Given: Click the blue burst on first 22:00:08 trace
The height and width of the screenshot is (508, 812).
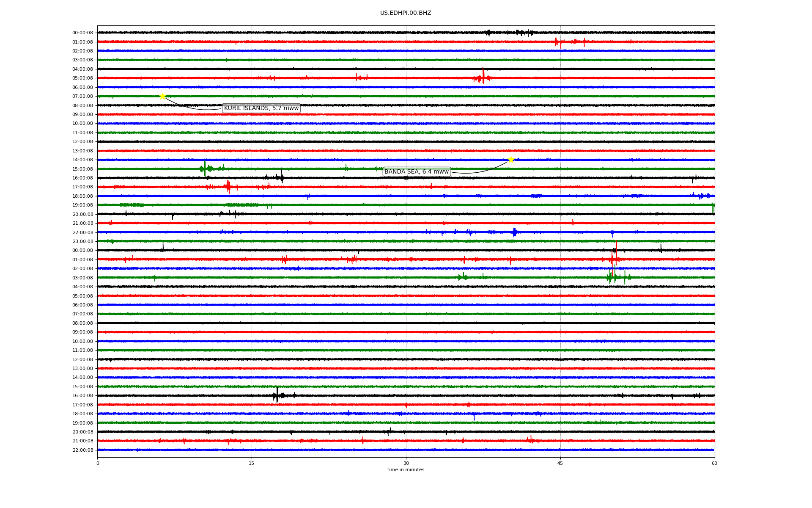Looking at the screenshot, I should [x=514, y=232].
